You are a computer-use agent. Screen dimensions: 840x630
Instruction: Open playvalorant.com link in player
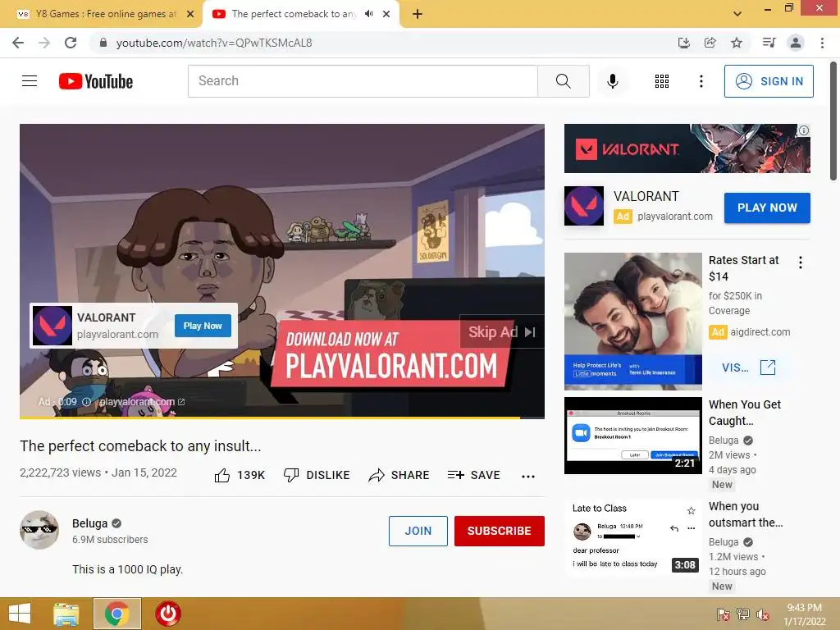coord(142,402)
